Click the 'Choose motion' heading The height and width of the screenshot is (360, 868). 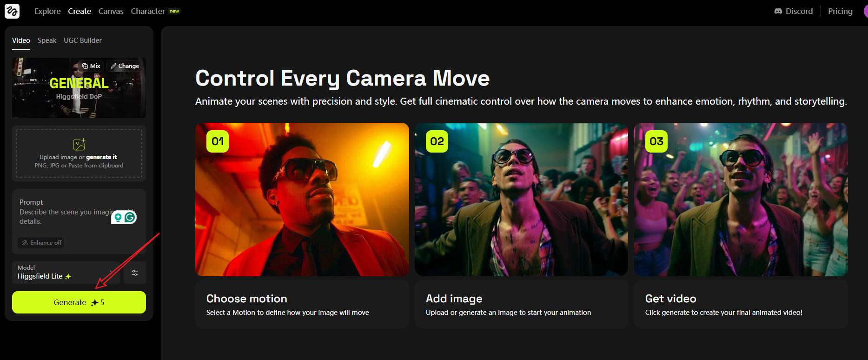click(x=247, y=299)
